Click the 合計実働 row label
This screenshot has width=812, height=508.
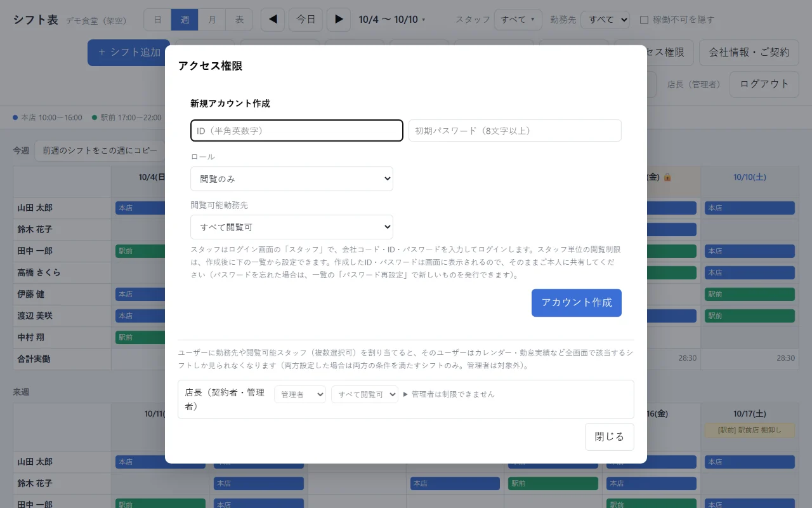coord(34,359)
